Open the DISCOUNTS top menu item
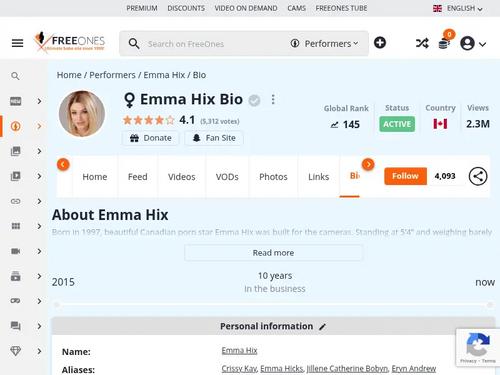500x375 pixels. (186, 8)
